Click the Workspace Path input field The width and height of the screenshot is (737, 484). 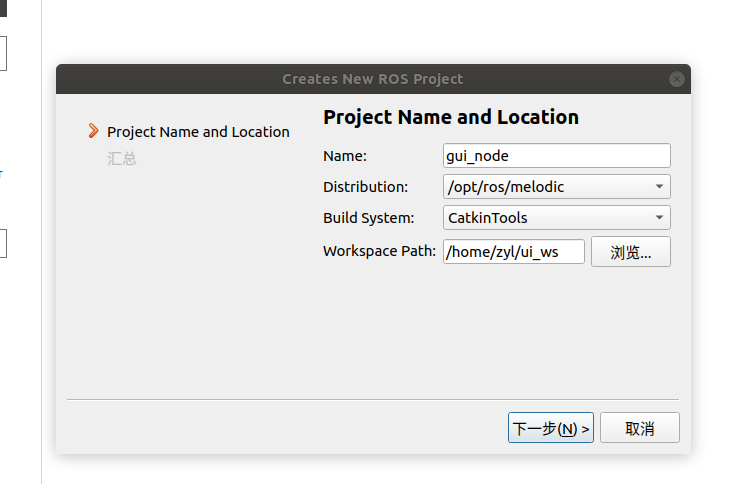pos(514,251)
